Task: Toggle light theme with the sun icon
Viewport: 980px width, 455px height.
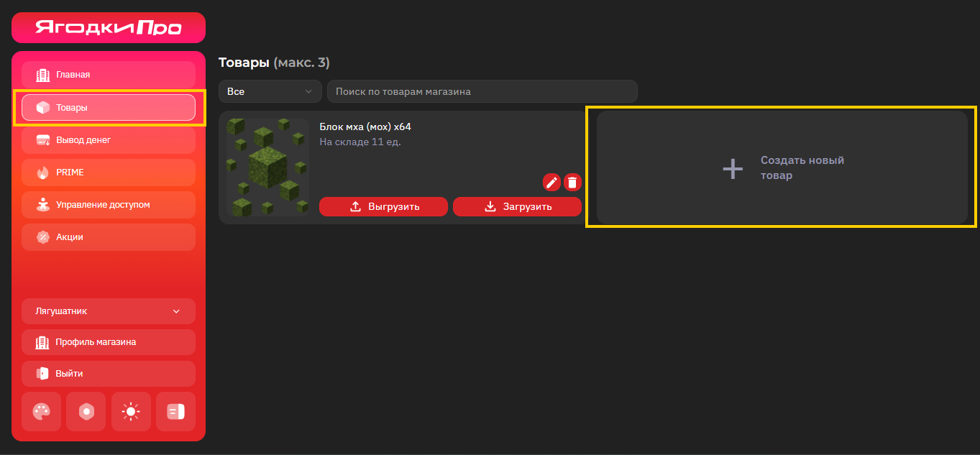Action: coord(131,411)
